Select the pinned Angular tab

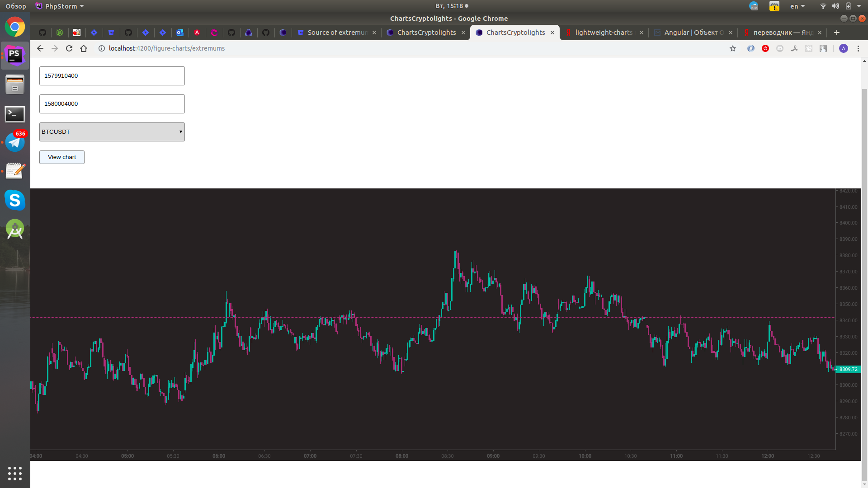coord(197,32)
